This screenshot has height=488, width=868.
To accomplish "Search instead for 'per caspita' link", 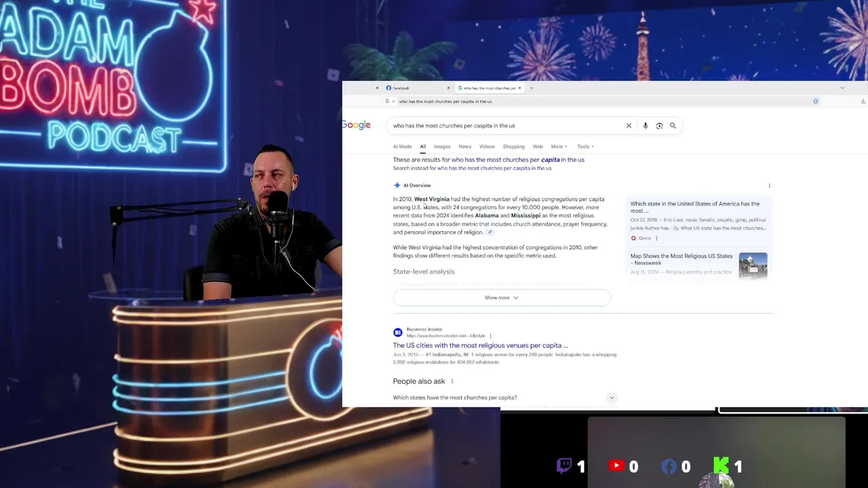I will point(494,168).
